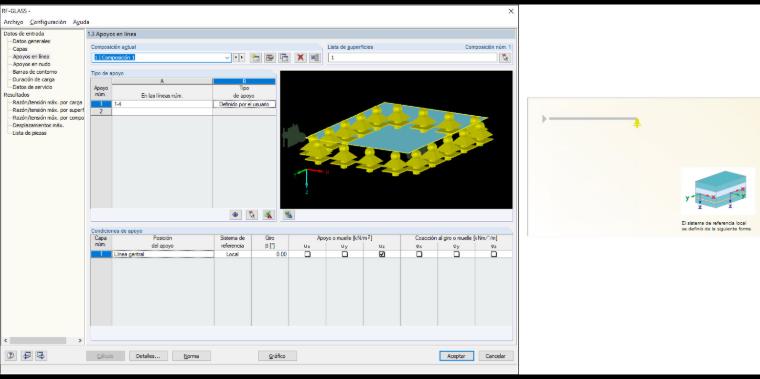This screenshot has width=760, height=379.
Task: Enable the Ux support checkbox
Action: coord(307,254)
